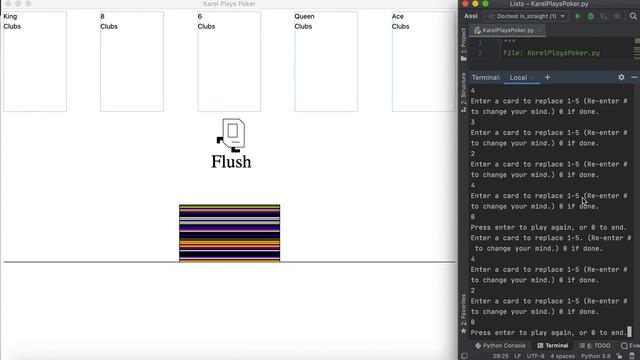Click the last terminal line 'Press enter to play again'
The image size is (640, 360).
click(x=548, y=333)
